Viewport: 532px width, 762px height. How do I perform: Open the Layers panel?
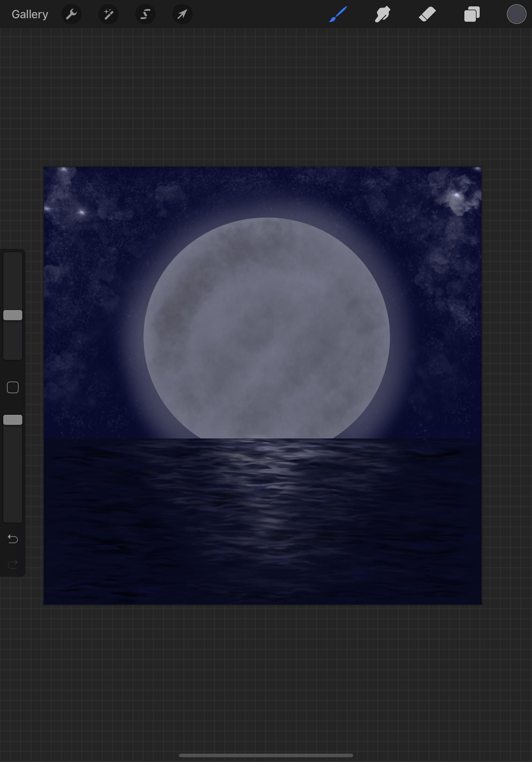click(x=471, y=14)
